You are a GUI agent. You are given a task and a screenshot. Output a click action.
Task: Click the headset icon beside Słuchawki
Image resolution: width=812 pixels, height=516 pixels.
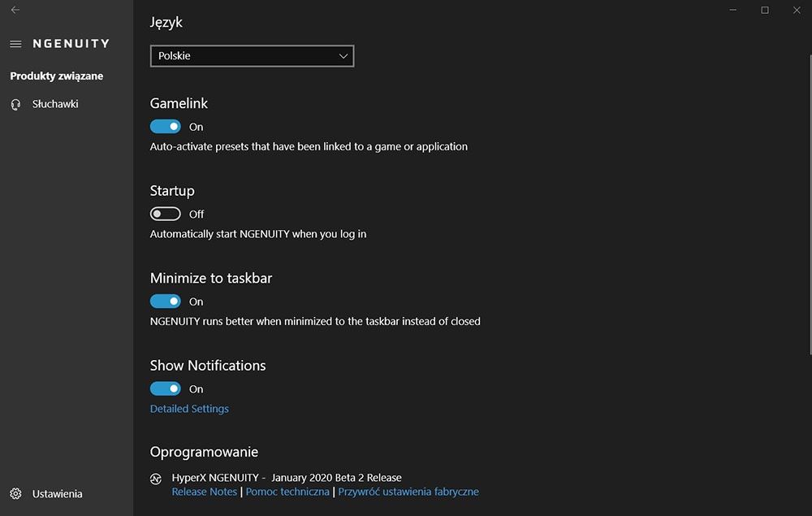pyautogui.click(x=15, y=105)
